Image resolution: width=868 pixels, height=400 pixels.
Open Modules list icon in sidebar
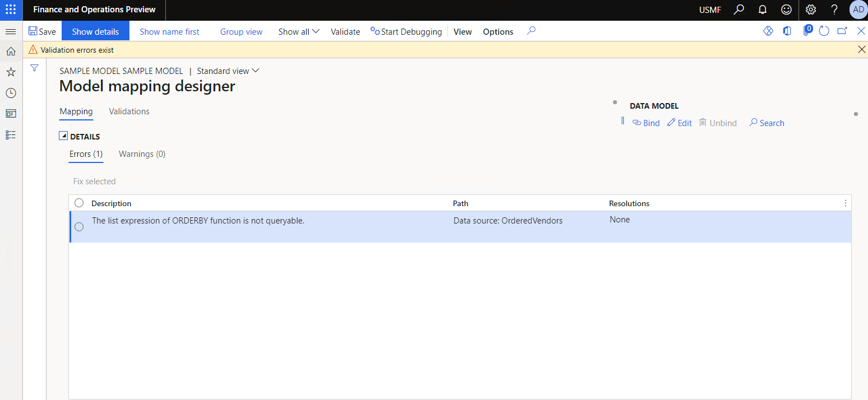11,134
